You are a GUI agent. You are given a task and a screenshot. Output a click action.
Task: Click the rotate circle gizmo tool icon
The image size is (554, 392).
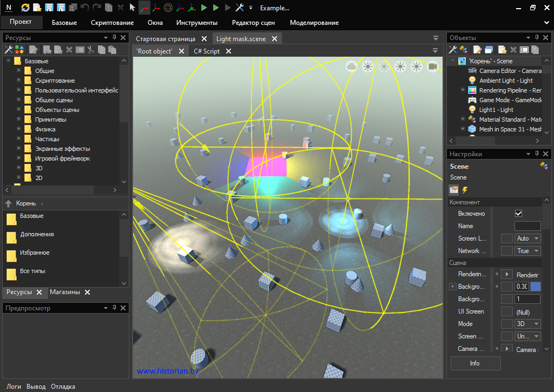(168, 8)
